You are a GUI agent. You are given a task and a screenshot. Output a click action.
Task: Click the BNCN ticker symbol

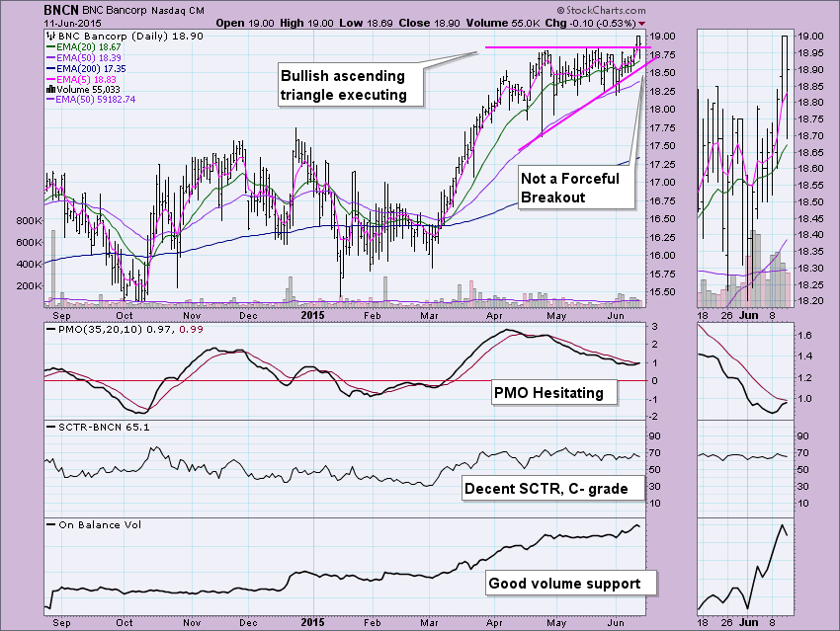[x=61, y=10]
